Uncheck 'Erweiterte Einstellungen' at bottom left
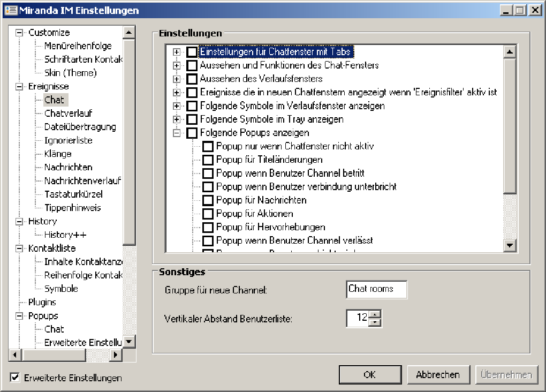The height and width of the screenshot is (392, 546). click(14, 378)
